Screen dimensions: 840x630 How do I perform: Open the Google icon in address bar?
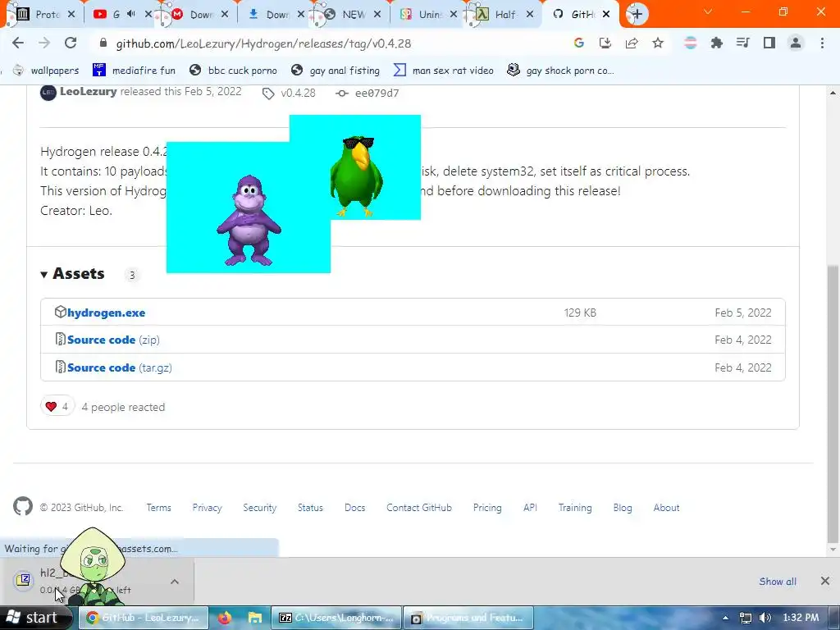(x=578, y=43)
